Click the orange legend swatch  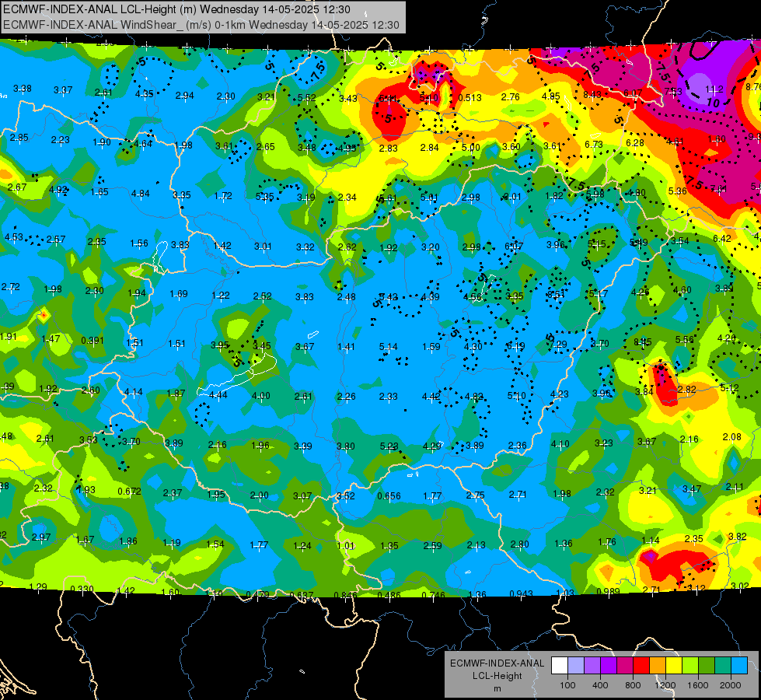click(658, 666)
